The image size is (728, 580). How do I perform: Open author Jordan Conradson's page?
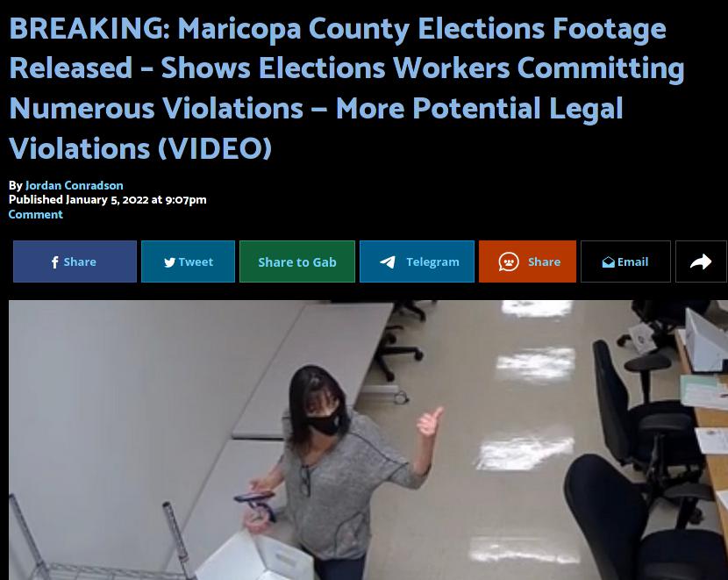[75, 185]
